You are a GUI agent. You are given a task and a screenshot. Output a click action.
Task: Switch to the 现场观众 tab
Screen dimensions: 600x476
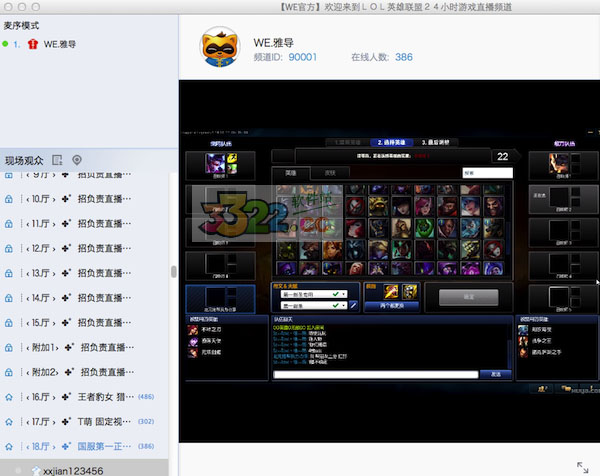click(24, 160)
